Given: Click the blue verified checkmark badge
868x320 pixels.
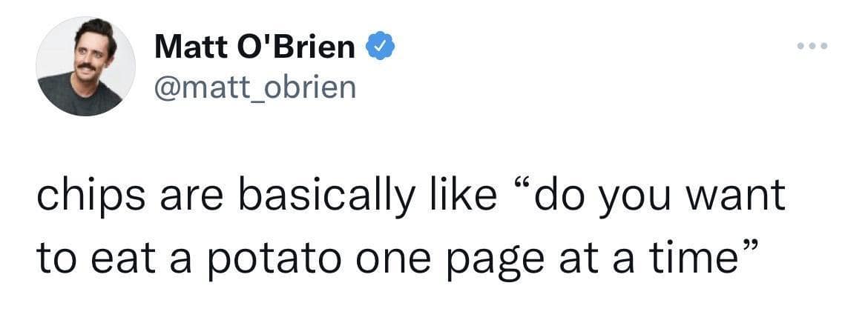Looking at the screenshot, I should coord(376,47).
